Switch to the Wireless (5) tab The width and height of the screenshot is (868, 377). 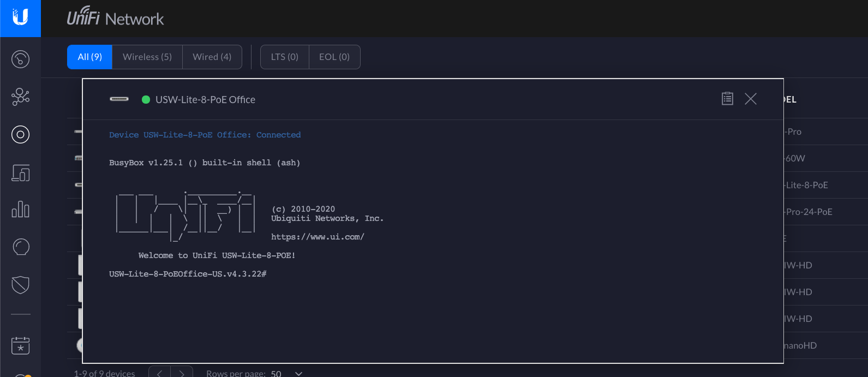tap(147, 57)
